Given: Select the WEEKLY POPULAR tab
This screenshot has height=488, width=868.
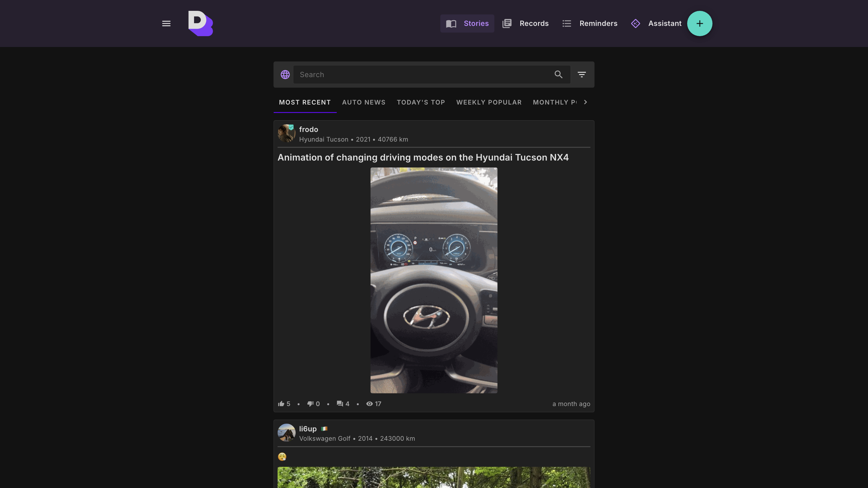Looking at the screenshot, I should (489, 102).
